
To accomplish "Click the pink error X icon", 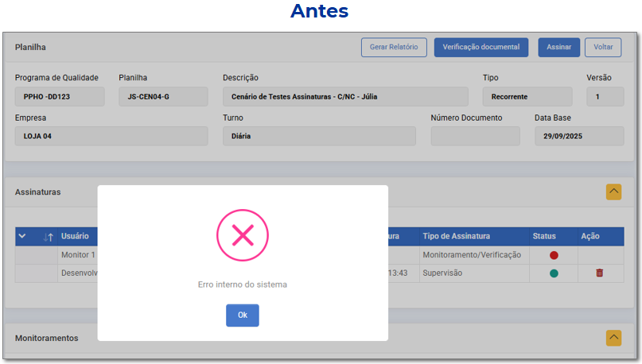I will 243,235.
